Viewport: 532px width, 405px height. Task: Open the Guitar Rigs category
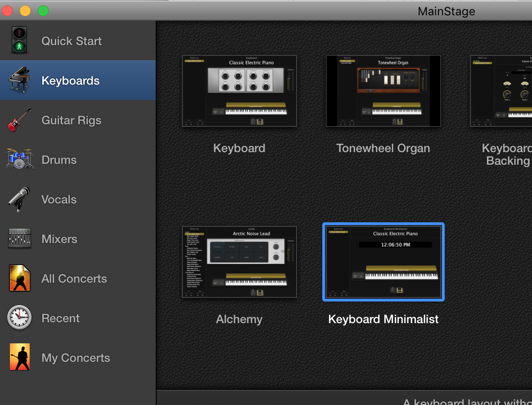coord(78,120)
